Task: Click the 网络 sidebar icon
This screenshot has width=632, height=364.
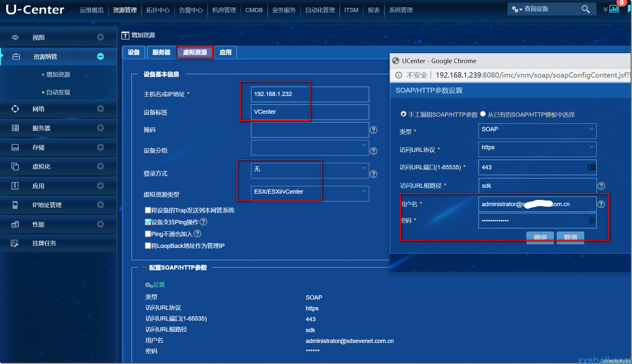Action: pyautogui.click(x=15, y=109)
